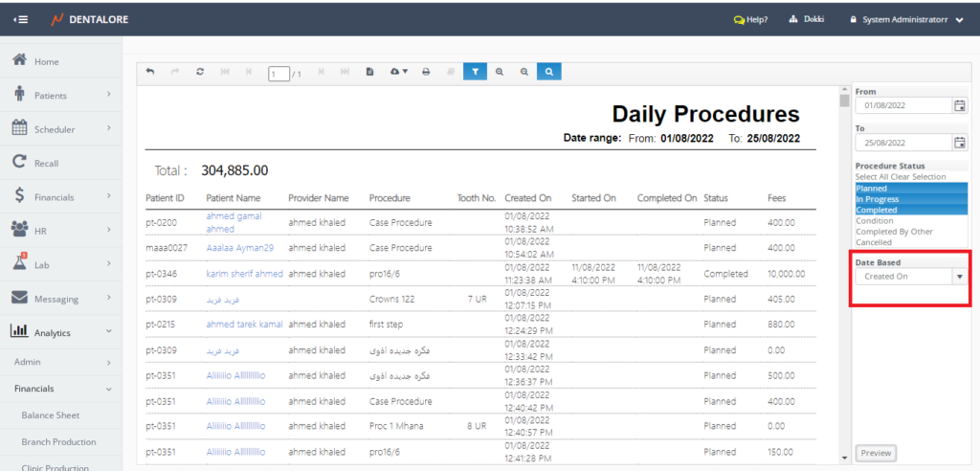Viewport: 980px width, 471px height.
Task: Toggle the In Progress status option
Action: pyautogui.click(x=877, y=199)
